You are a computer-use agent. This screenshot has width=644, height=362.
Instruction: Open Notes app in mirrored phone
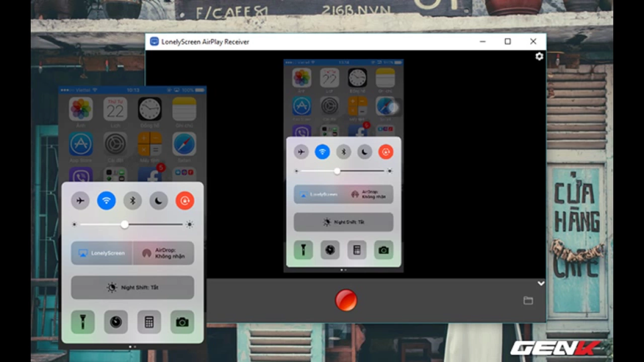385,78
